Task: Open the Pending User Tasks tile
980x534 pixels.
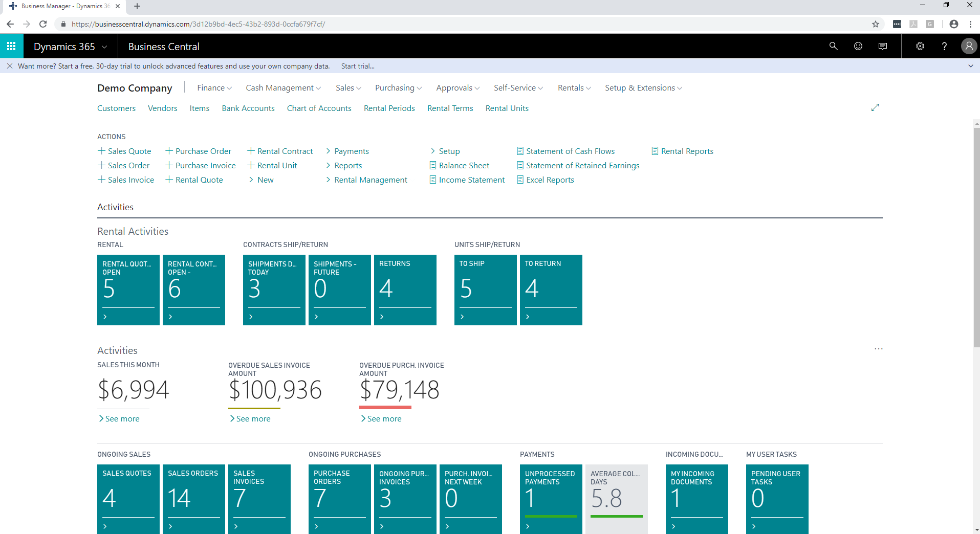Action: 777,499
